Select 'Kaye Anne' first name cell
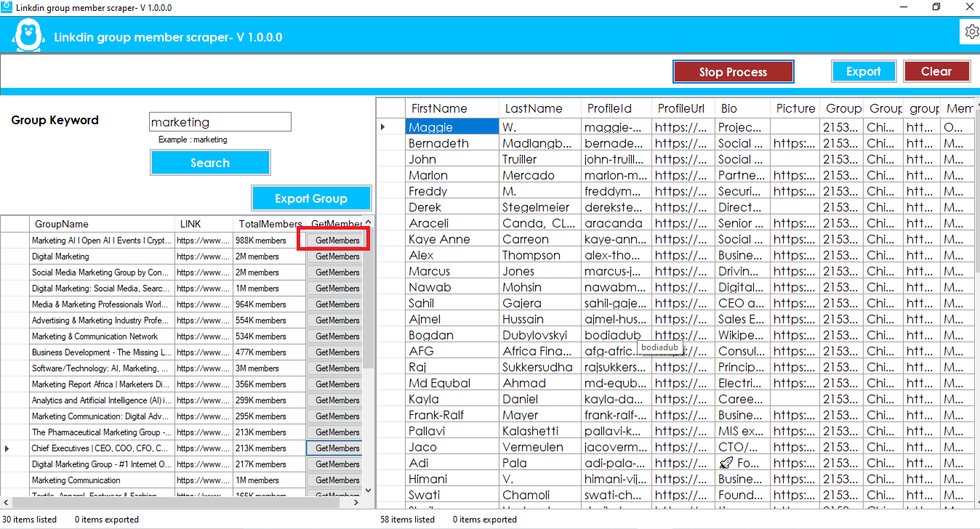The image size is (980, 529). 452,239
